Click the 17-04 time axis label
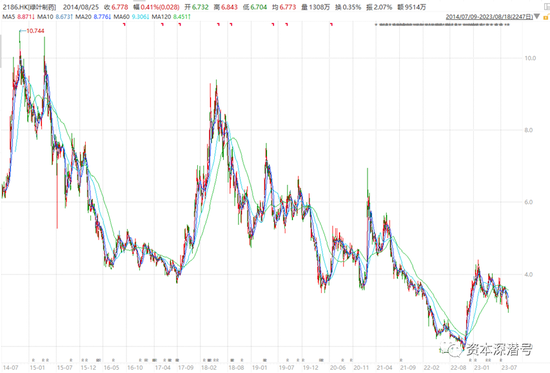 click(163, 367)
